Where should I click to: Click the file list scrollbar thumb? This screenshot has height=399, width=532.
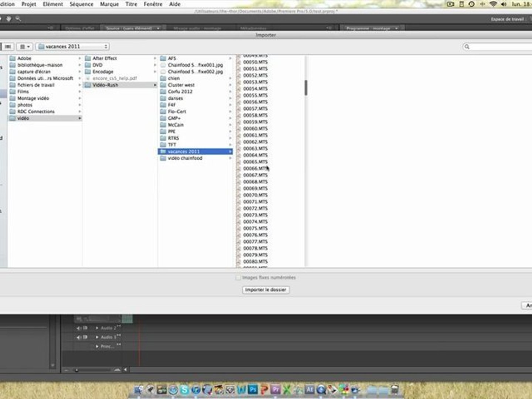[306, 88]
